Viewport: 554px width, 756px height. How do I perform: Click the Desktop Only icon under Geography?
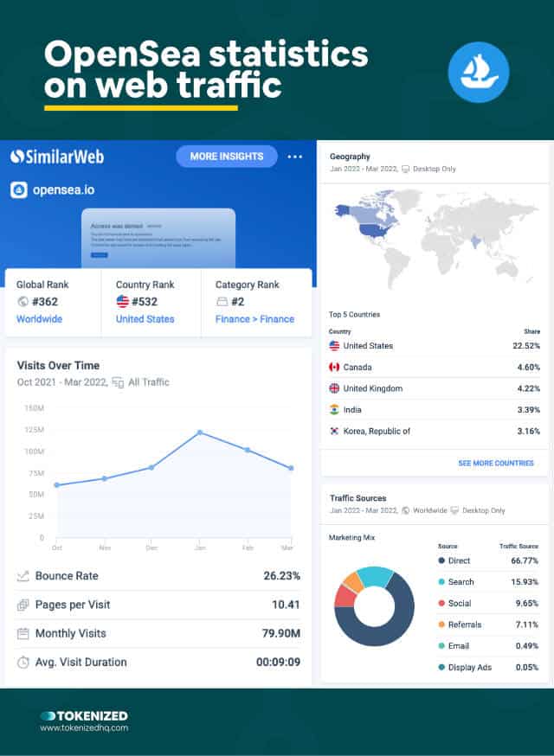[405, 169]
